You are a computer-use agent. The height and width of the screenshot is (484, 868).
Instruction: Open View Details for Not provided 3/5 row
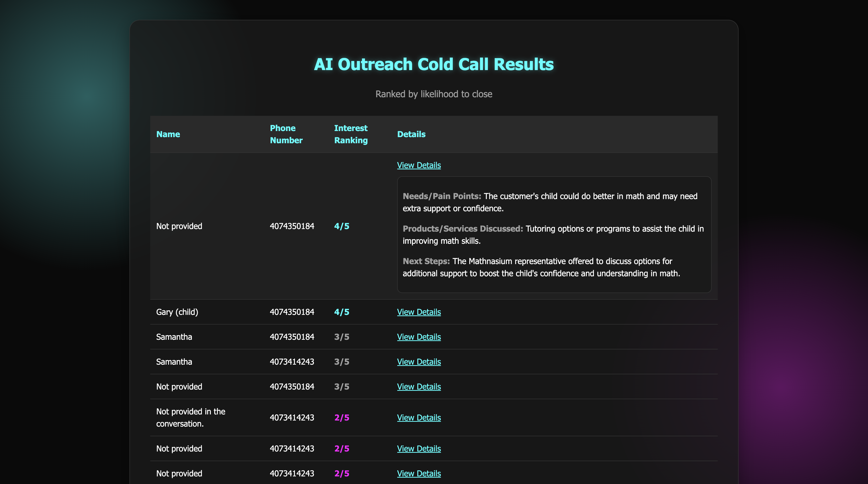419,387
